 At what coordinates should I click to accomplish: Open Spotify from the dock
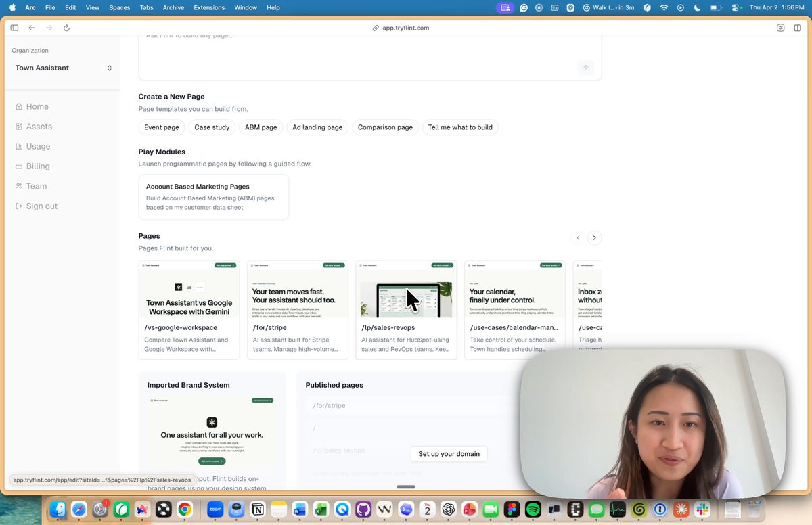[x=533, y=509]
